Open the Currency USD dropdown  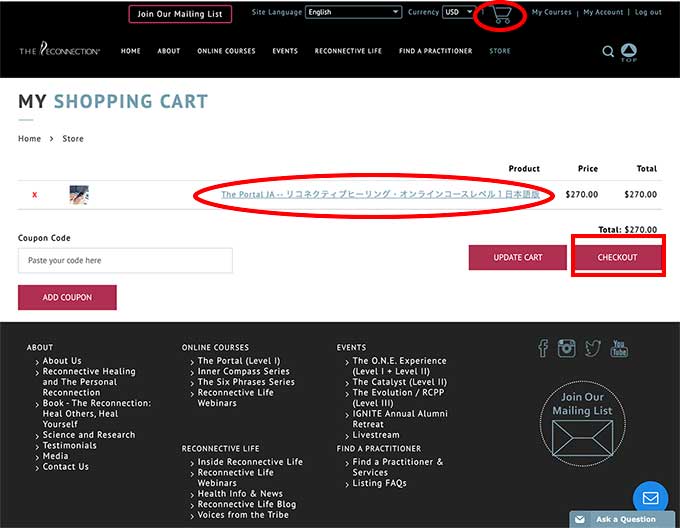point(458,12)
